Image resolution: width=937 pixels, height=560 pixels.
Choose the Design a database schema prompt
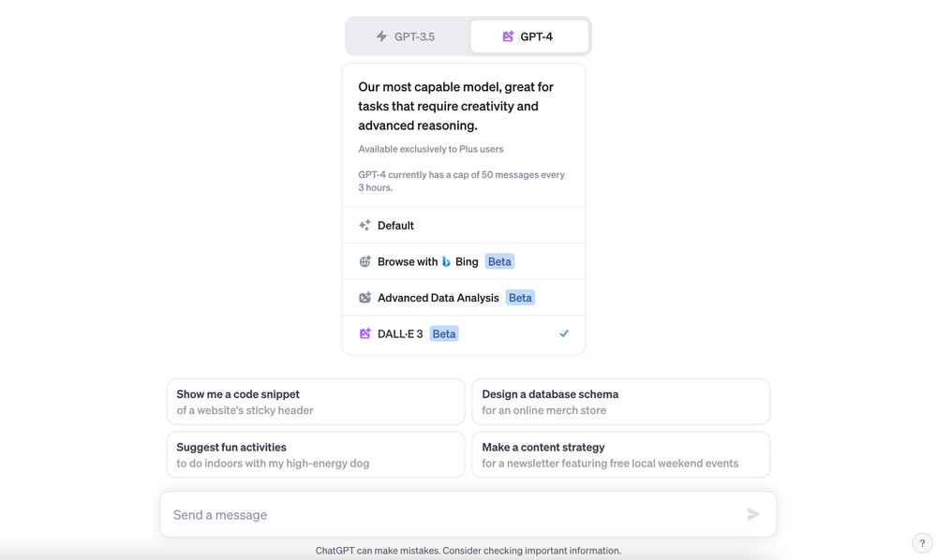point(620,401)
